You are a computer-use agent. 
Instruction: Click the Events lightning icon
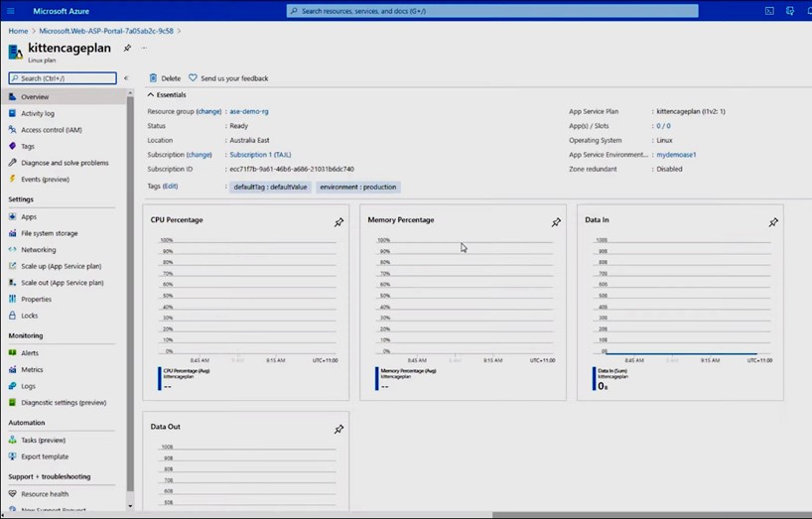coord(13,179)
